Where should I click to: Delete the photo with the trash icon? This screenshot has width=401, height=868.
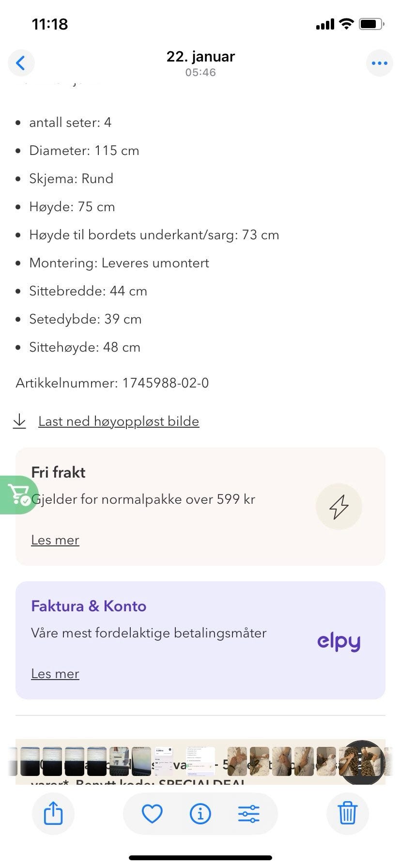click(347, 813)
